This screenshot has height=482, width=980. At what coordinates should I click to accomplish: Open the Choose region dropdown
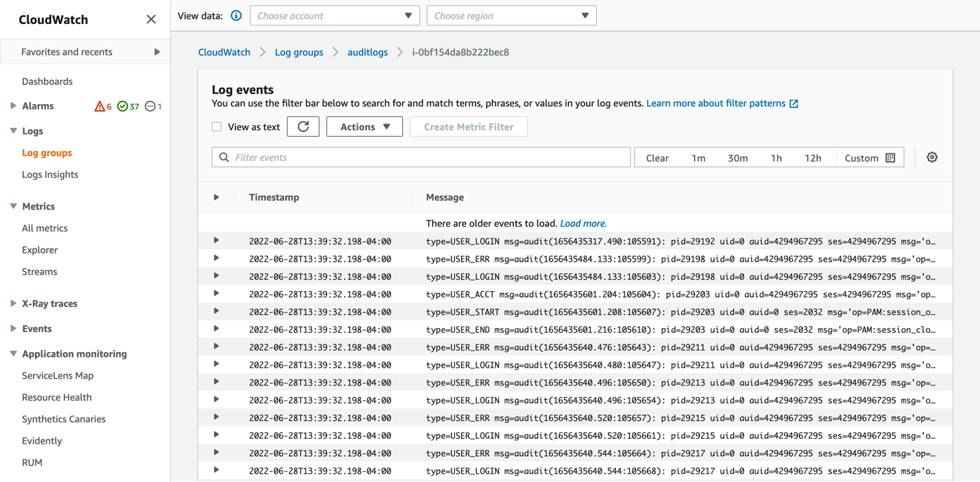[x=511, y=15]
